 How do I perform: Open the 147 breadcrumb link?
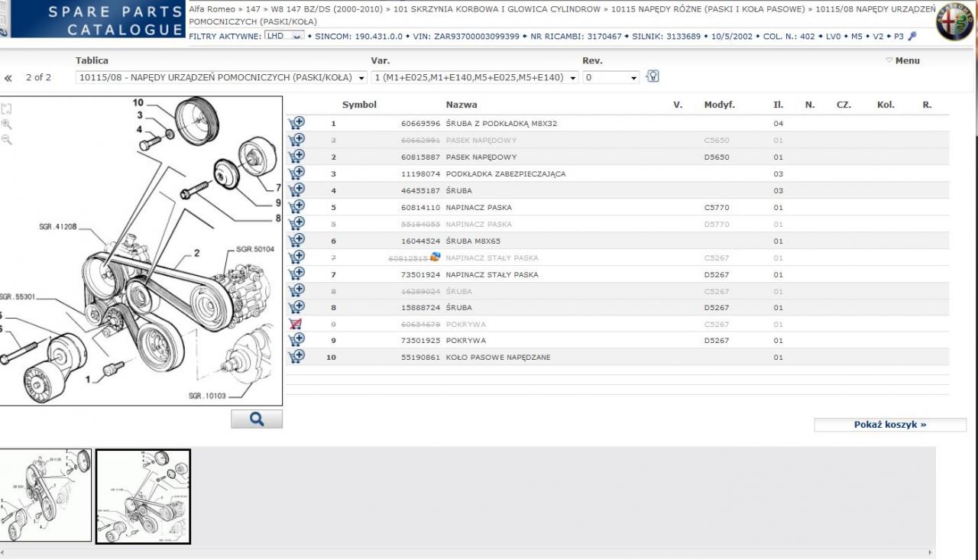tap(253, 9)
